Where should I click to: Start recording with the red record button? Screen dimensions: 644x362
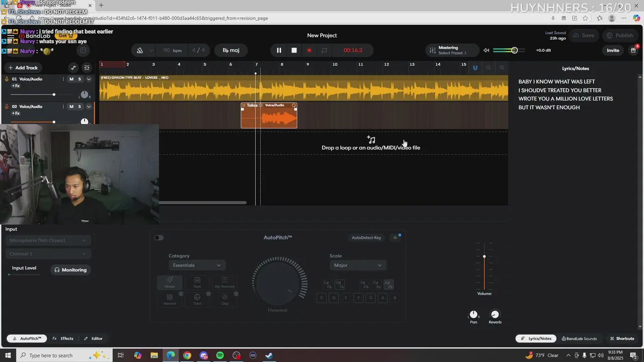(x=309, y=50)
